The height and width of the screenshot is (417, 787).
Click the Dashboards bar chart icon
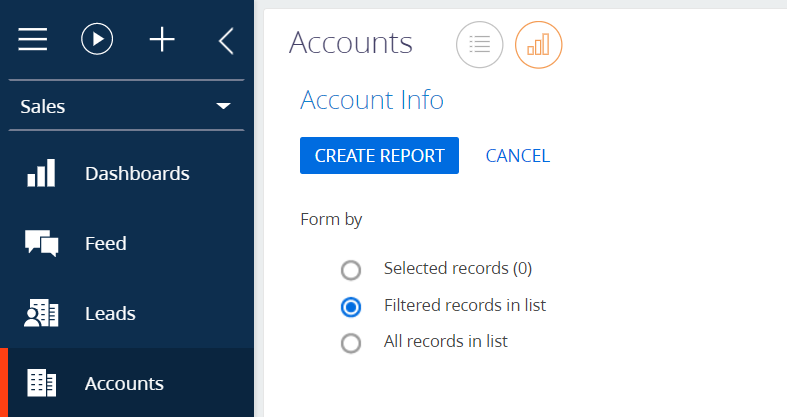click(41, 173)
